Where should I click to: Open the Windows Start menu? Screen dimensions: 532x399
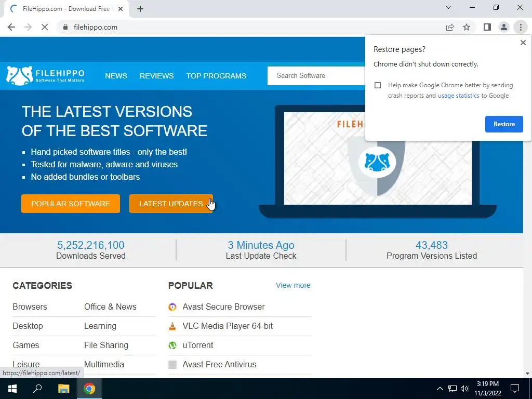(12, 389)
